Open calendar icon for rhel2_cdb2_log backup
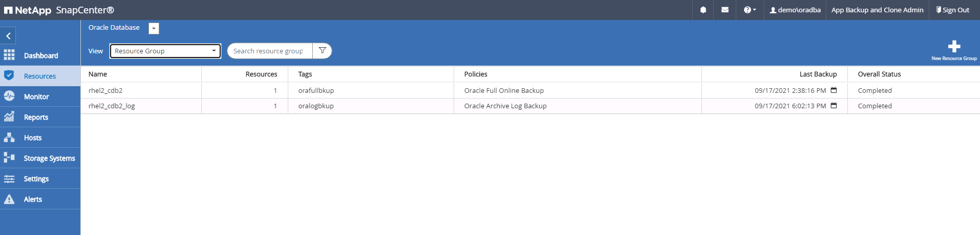Viewport: 980px width, 235px height. [x=834, y=106]
